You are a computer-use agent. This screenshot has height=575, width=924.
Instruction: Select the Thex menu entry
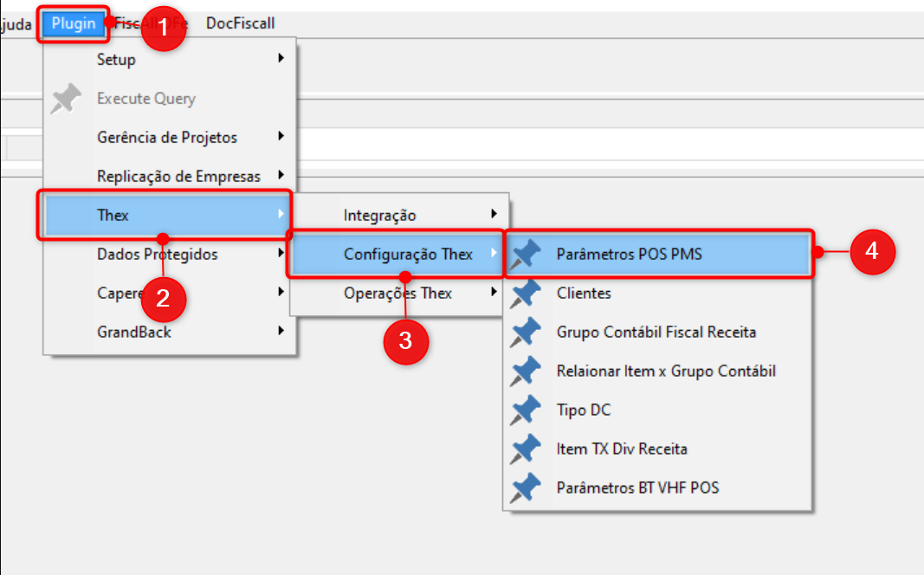(165, 215)
